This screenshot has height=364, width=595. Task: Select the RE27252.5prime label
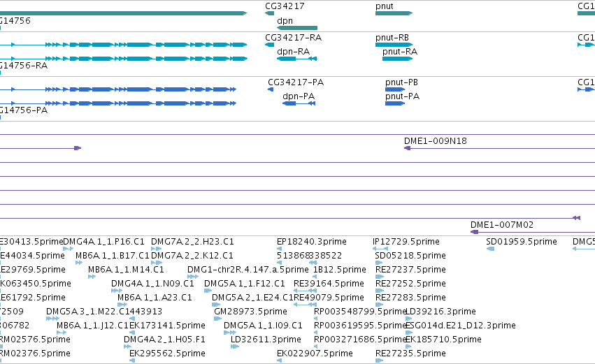point(410,284)
